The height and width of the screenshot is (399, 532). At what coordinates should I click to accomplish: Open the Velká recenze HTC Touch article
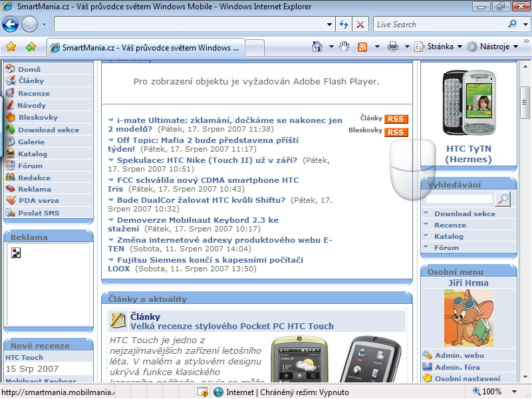point(232,326)
